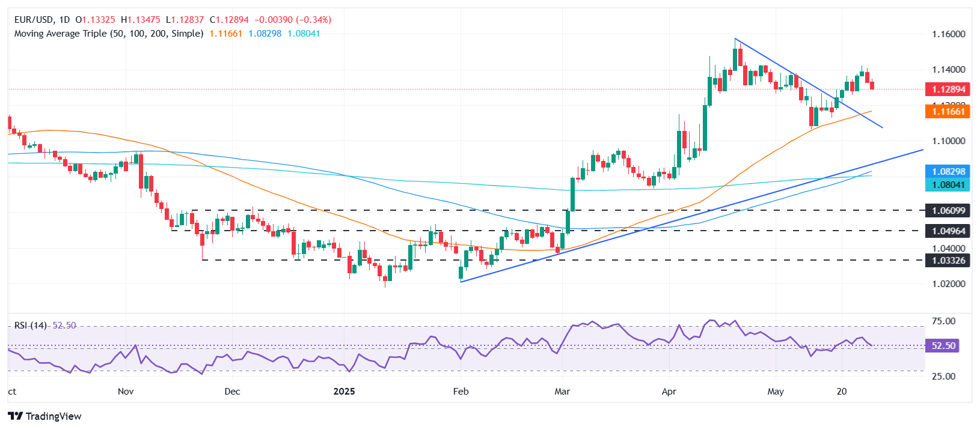Select the 1.03326 horizontal level label
Image resolution: width=980 pixels, height=430 pixels.
[948, 261]
